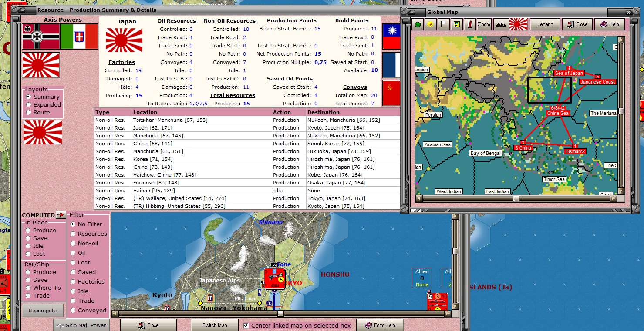644x331 pixels.
Task: Click the red arrow button beside COMPUTED
Action: point(61,215)
